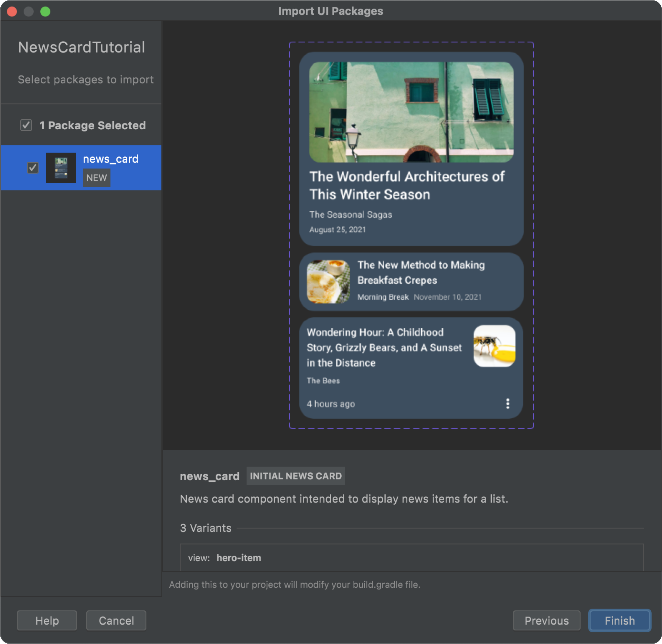The width and height of the screenshot is (662, 644).
Task: Click the Finish button to complete import
Action: pyautogui.click(x=620, y=620)
